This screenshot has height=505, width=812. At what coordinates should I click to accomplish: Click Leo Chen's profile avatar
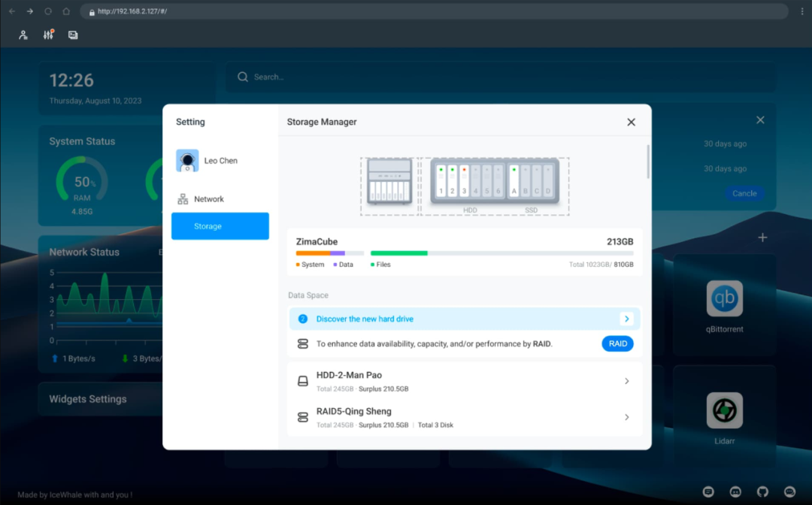click(187, 161)
